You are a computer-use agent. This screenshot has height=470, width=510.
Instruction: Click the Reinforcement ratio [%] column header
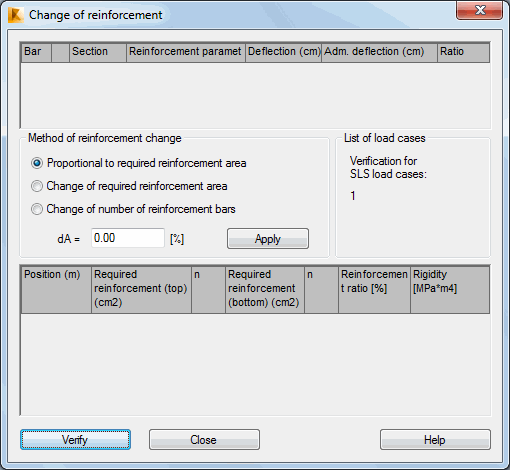pyautogui.click(x=374, y=289)
